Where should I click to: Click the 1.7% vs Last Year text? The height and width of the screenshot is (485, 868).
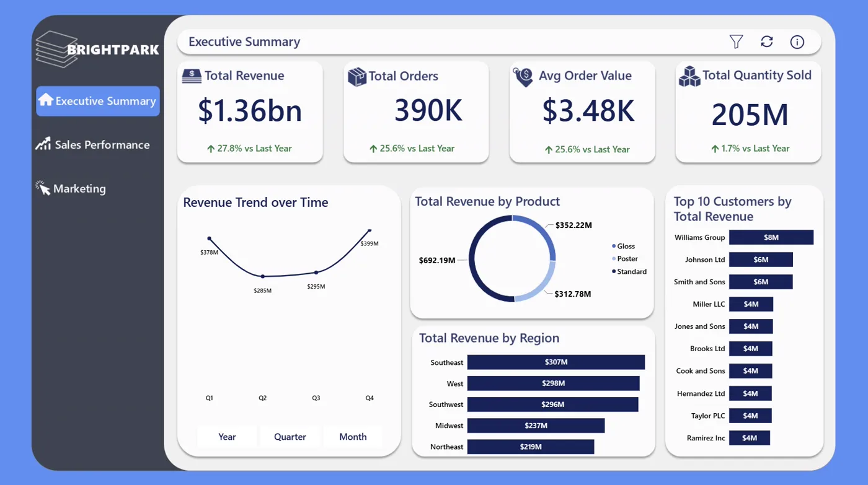pyautogui.click(x=755, y=149)
